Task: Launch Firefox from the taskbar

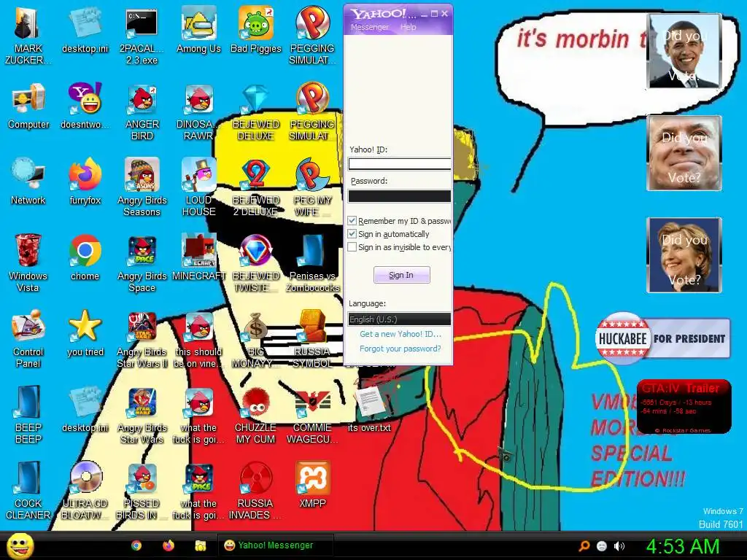Action: click(x=169, y=545)
